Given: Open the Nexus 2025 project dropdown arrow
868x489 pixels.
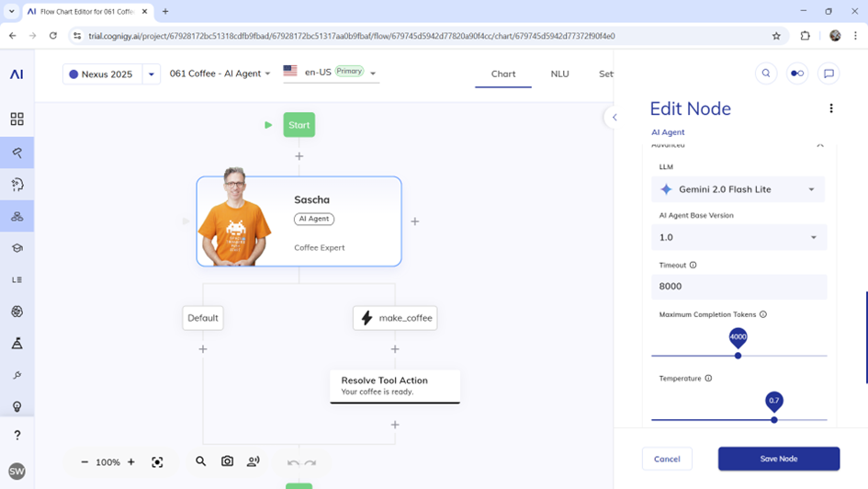Looking at the screenshot, I should [x=152, y=74].
